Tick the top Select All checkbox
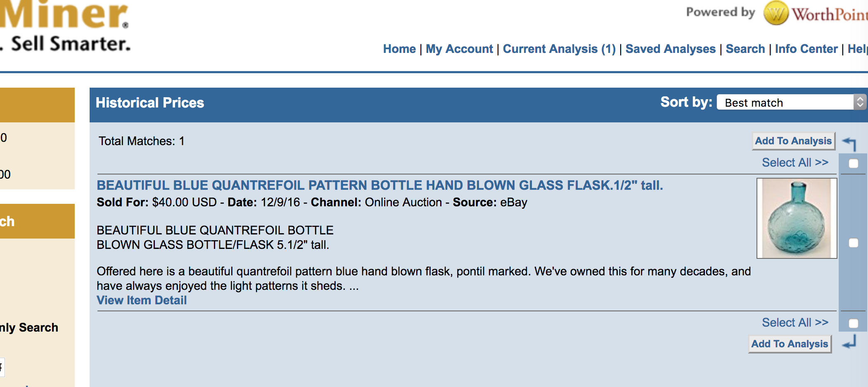Image resolution: width=868 pixels, height=387 pixels. [853, 163]
